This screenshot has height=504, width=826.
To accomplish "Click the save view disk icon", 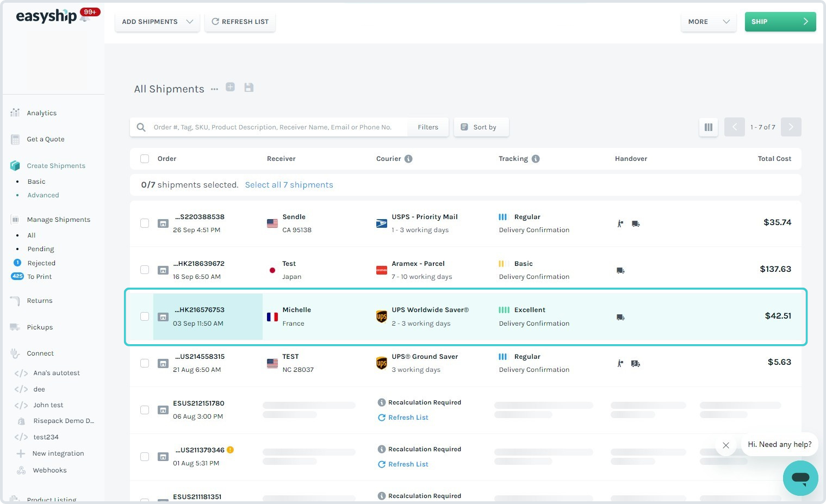I will point(249,88).
